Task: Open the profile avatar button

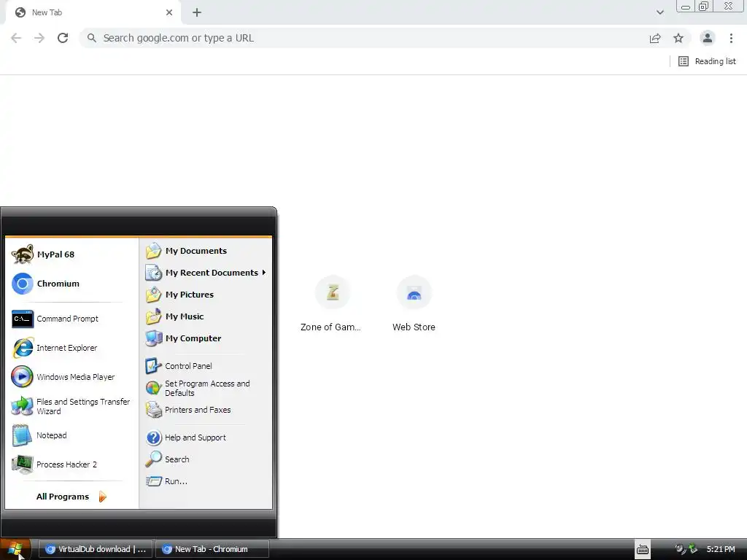Action: 708,38
